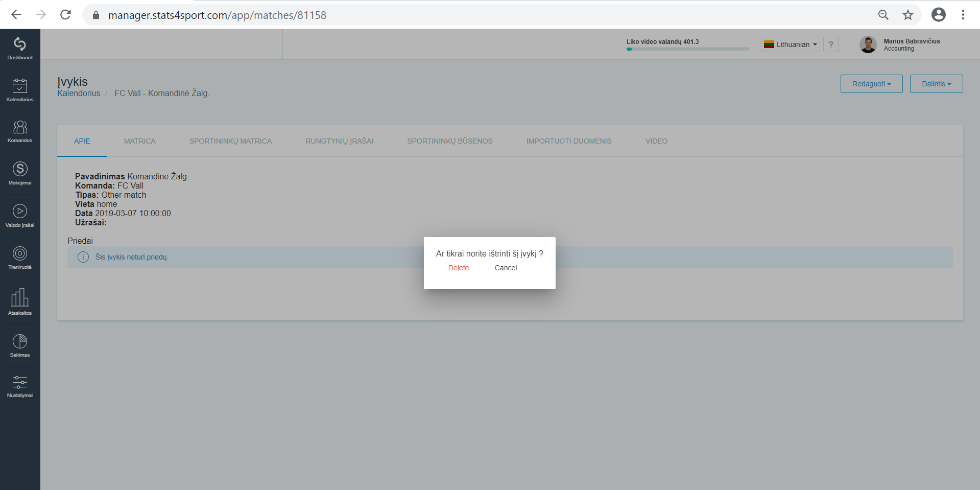Open Treniruotė training section
This screenshot has height=490, width=980.
tap(20, 258)
